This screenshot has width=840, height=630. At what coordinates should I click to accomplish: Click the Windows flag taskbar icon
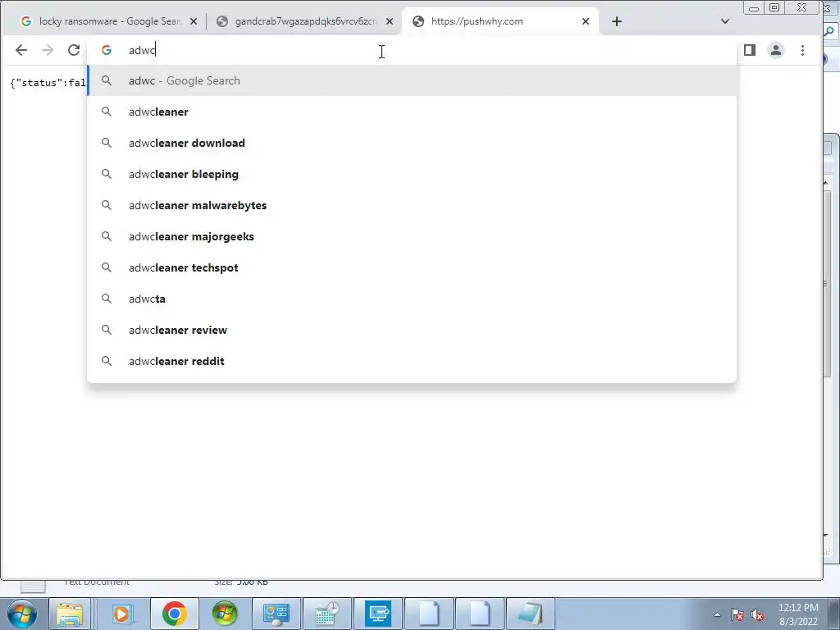[225, 614]
